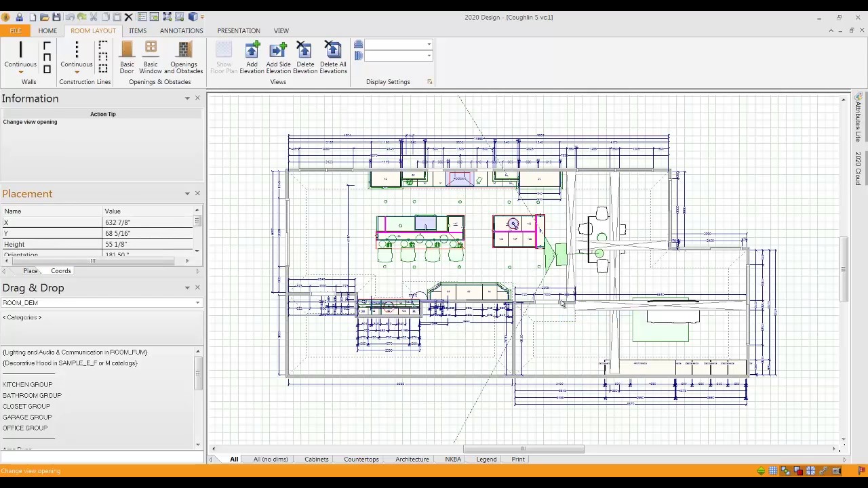This screenshot has width=868, height=488.
Task: Click the Open folder icon in quick access toolbar
Action: pyautogui.click(x=45, y=17)
